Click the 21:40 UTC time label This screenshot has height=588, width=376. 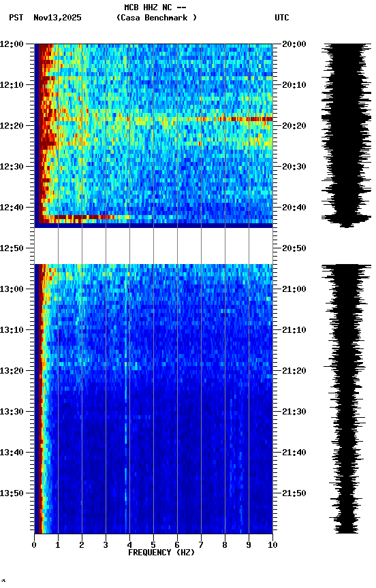pyautogui.click(x=294, y=453)
